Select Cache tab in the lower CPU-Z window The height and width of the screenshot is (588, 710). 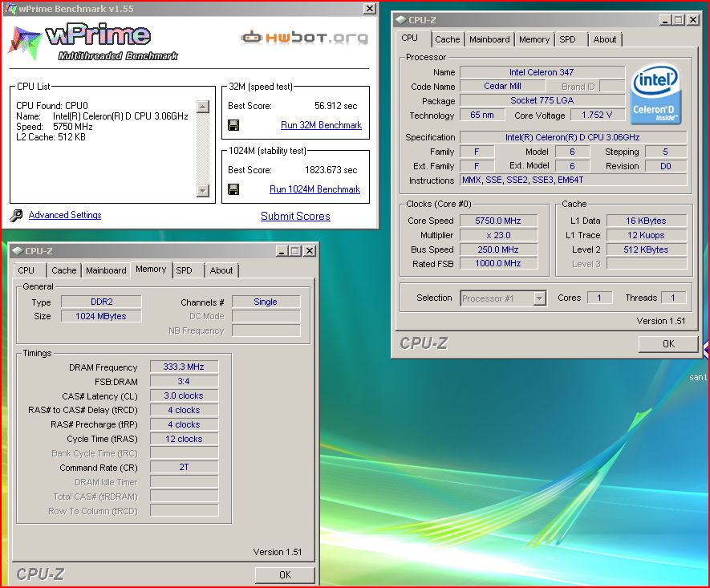tap(64, 270)
